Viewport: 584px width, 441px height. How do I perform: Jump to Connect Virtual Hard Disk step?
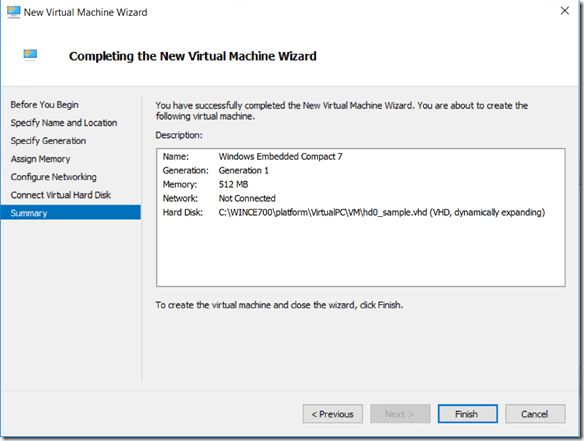click(x=60, y=195)
